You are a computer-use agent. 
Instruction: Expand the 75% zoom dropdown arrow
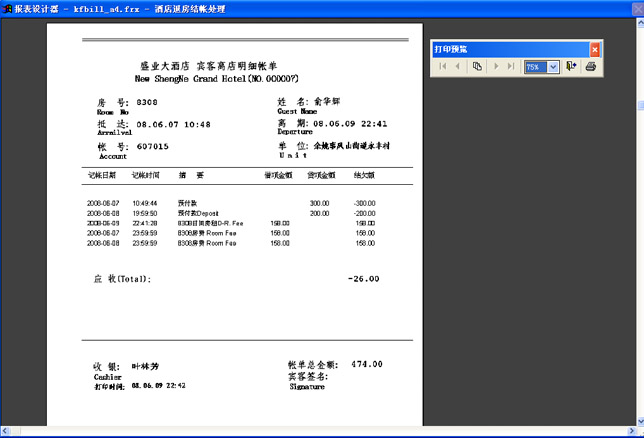(554, 66)
